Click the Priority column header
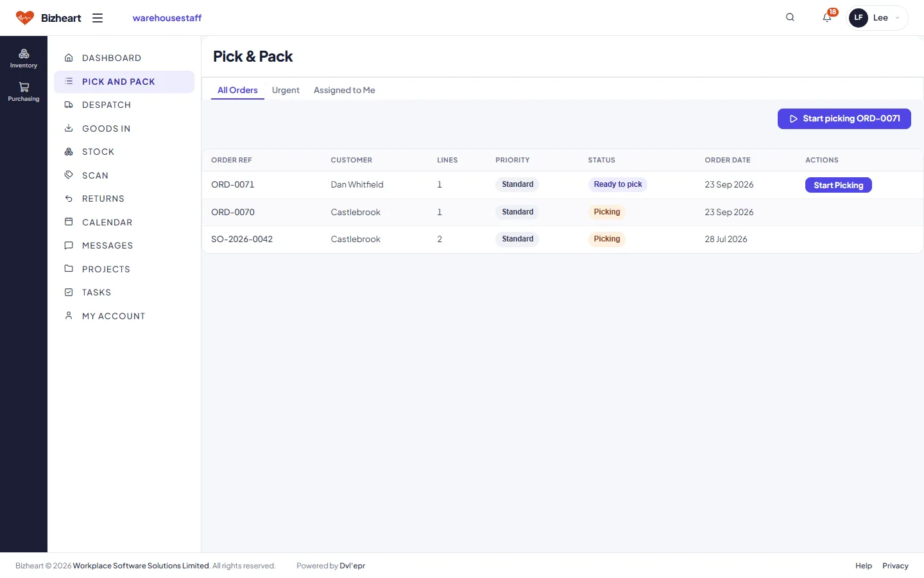The image size is (924, 578). tap(513, 160)
